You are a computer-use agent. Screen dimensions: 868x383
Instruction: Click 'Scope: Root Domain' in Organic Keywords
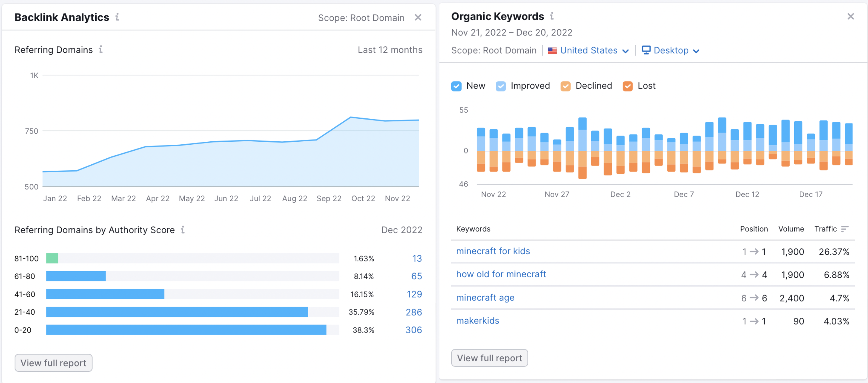pos(494,50)
